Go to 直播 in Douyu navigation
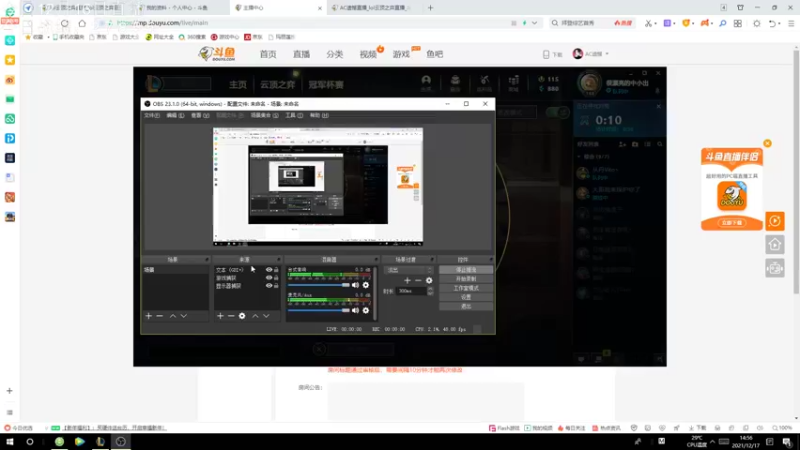The height and width of the screenshot is (450, 800). pos(301,54)
